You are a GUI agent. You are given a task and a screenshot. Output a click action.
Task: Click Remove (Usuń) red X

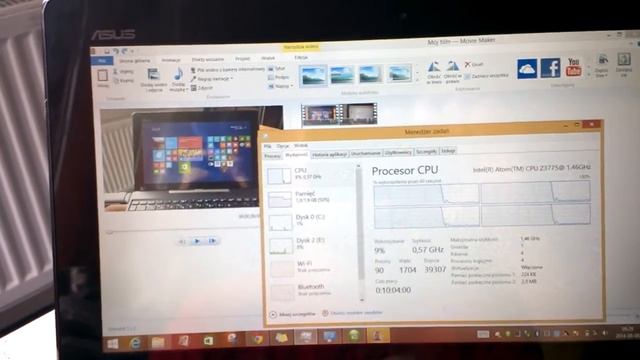pyautogui.click(x=468, y=64)
